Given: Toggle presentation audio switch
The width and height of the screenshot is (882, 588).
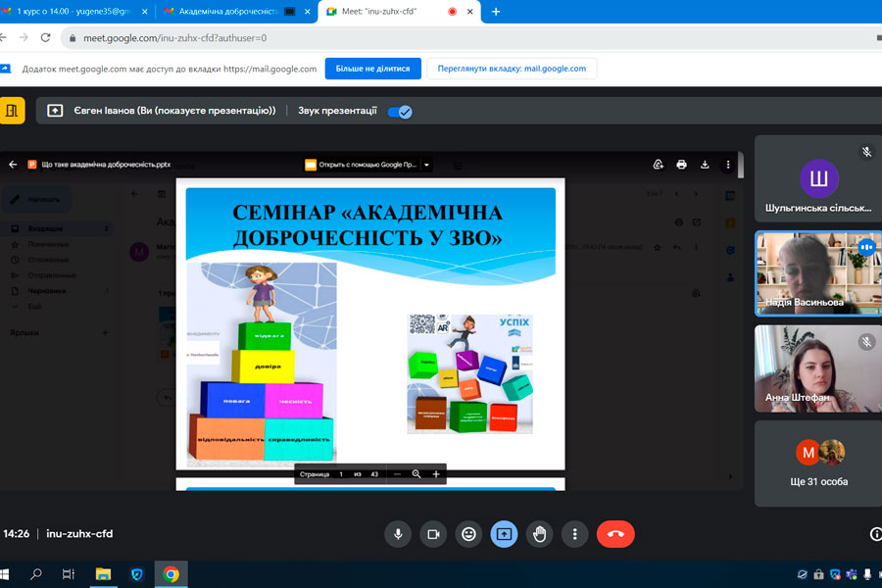Looking at the screenshot, I should click(x=400, y=112).
